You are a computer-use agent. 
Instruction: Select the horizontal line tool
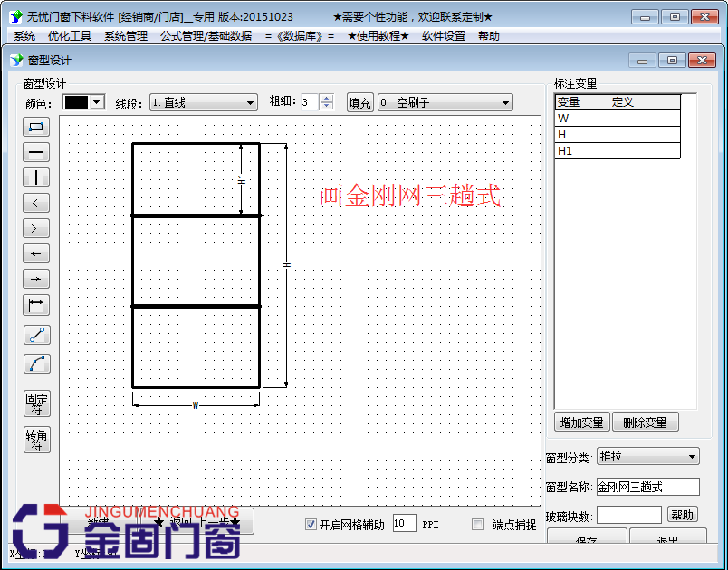pyautogui.click(x=36, y=152)
